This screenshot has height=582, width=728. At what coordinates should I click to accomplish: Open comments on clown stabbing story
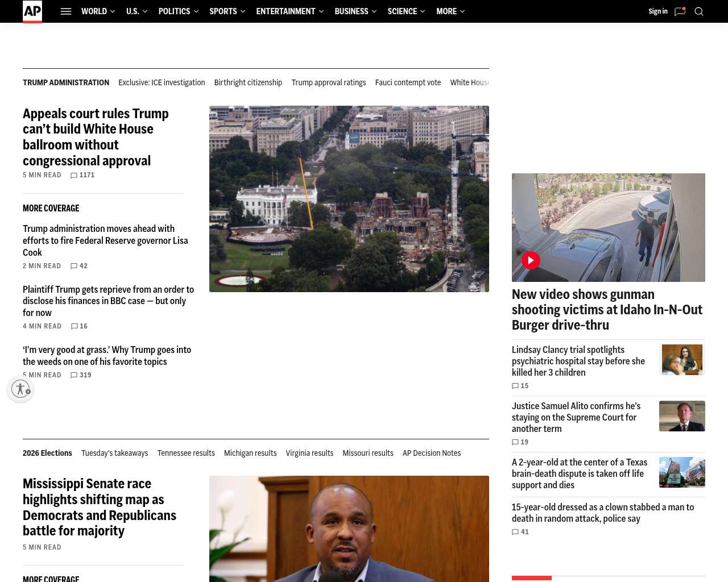tap(520, 532)
